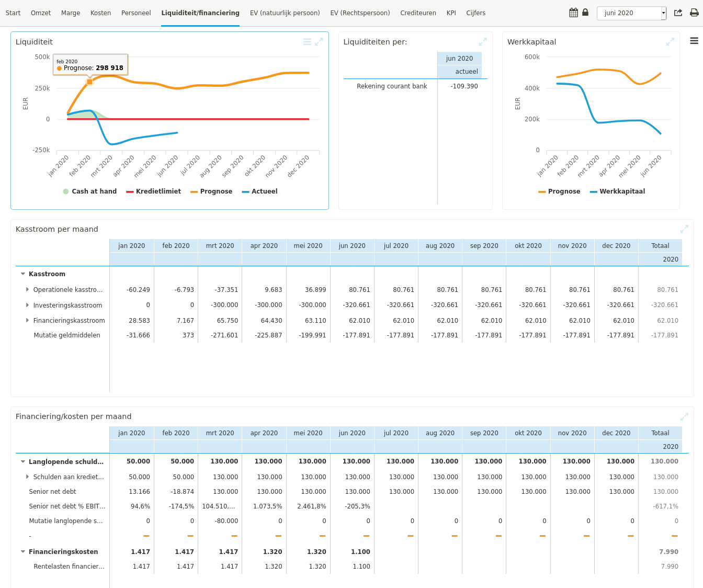This screenshot has height=588, width=703.
Task: Open the Liquiditeit chart hamburger menu
Action: point(307,42)
